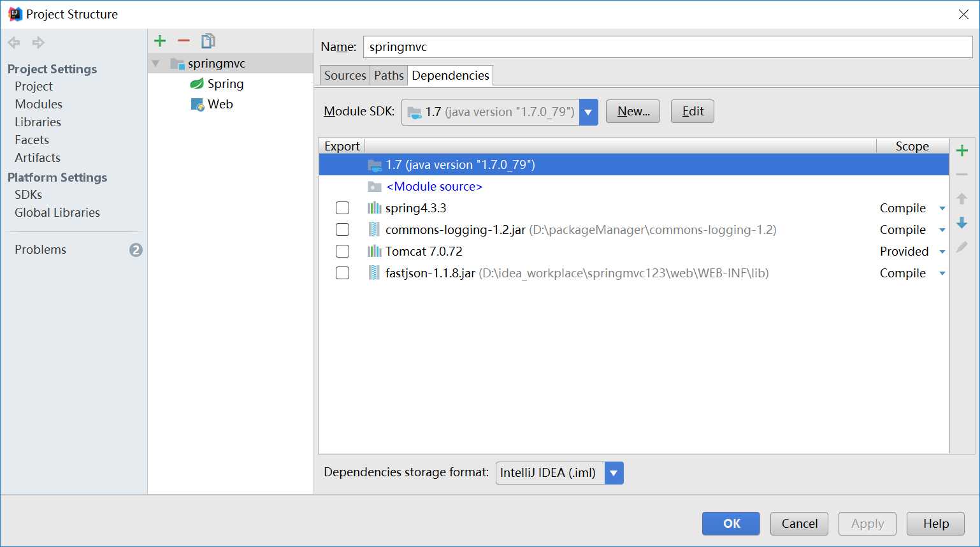Click the Edit SDK button
Image resolution: width=980 pixels, height=547 pixels.
point(693,112)
